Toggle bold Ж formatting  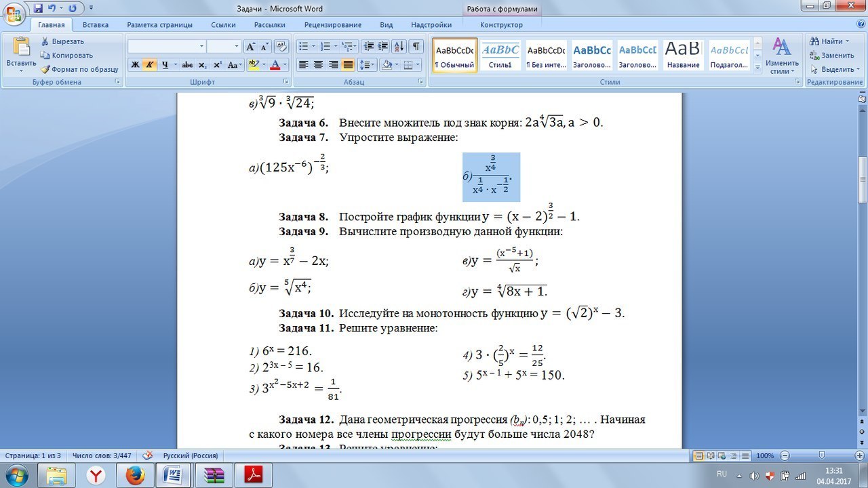pyautogui.click(x=135, y=65)
